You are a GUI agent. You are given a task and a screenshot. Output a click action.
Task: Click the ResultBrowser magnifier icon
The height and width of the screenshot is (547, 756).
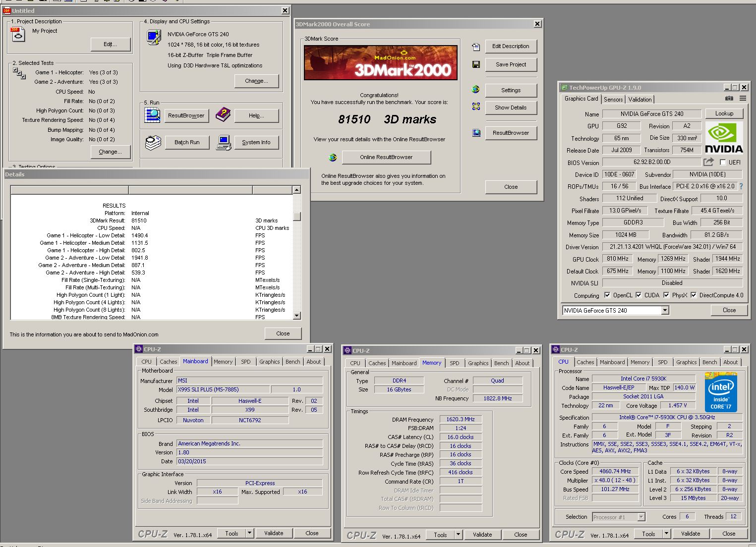[153, 115]
